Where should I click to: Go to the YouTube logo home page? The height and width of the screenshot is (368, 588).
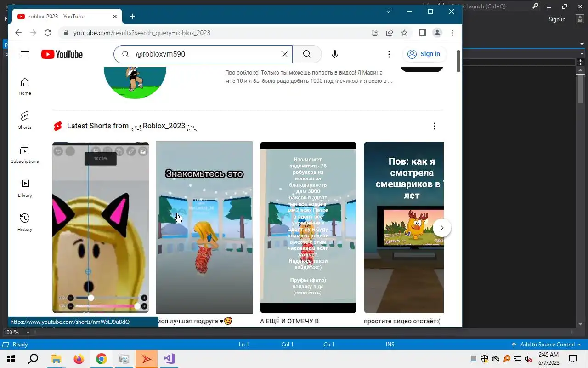(x=62, y=54)
